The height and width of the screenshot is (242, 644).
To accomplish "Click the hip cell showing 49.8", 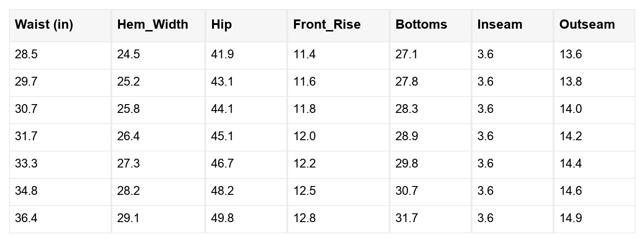I will pos(246,219).
